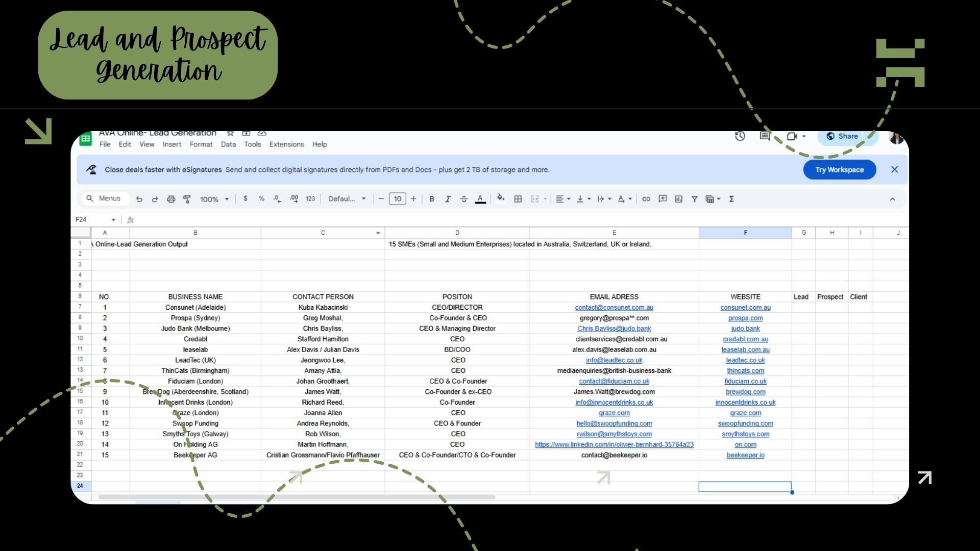Collapse the toolbar with the up chevron

892,199
